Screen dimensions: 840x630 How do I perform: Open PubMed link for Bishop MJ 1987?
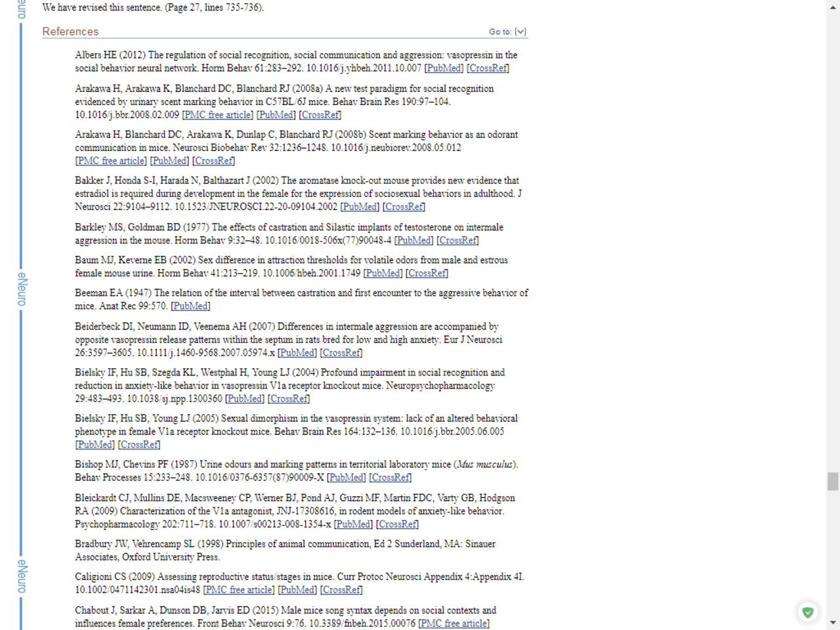[x=346, y=478]
